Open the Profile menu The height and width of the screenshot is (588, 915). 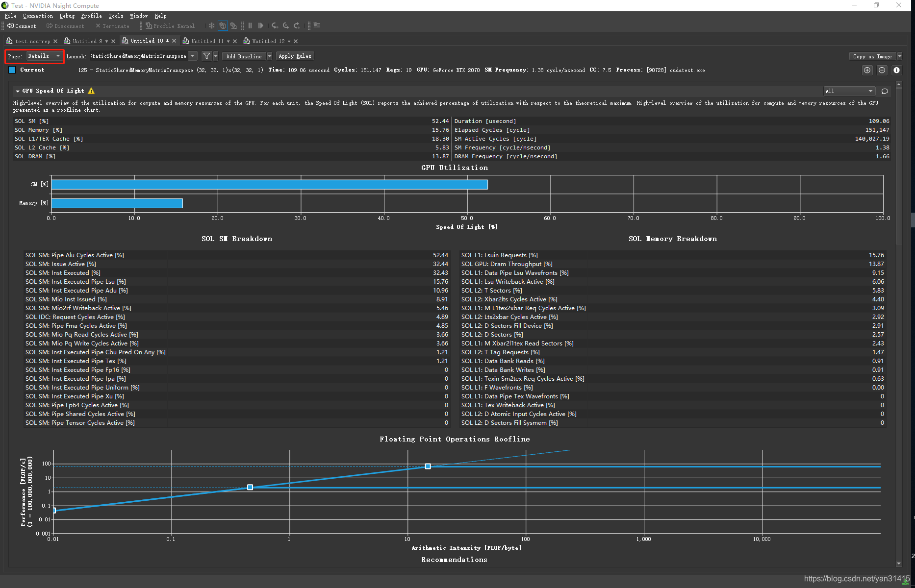pos(91,16)
